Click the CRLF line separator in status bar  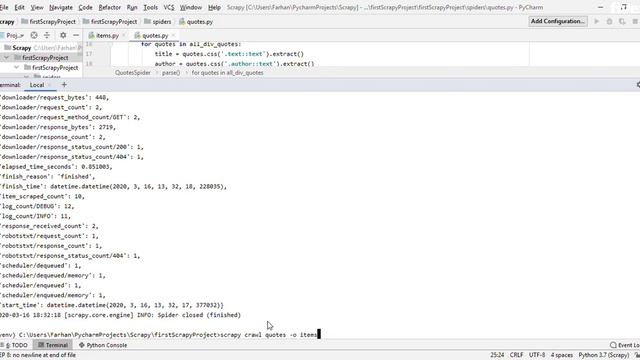(x=516, y=355)
